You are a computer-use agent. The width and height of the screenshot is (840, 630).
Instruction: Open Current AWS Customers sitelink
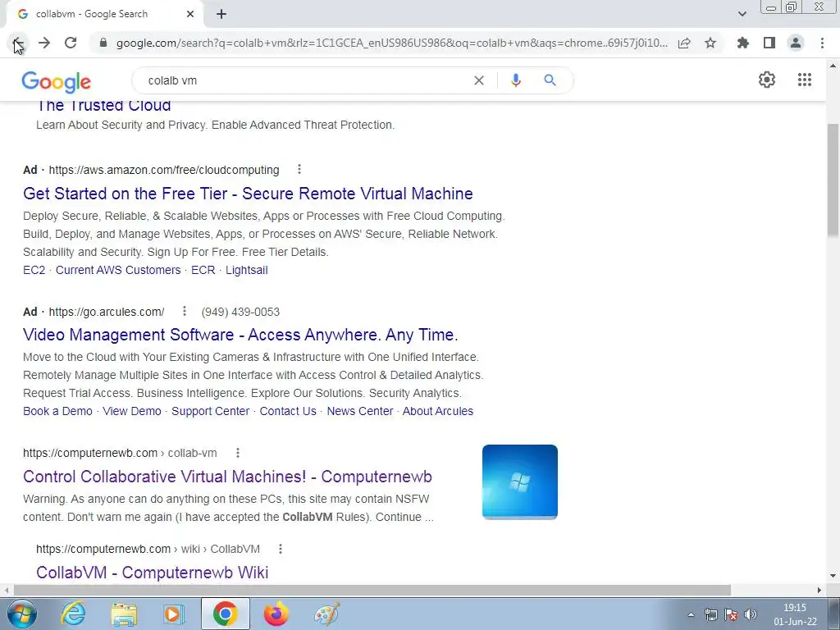(x=118, y=270)
